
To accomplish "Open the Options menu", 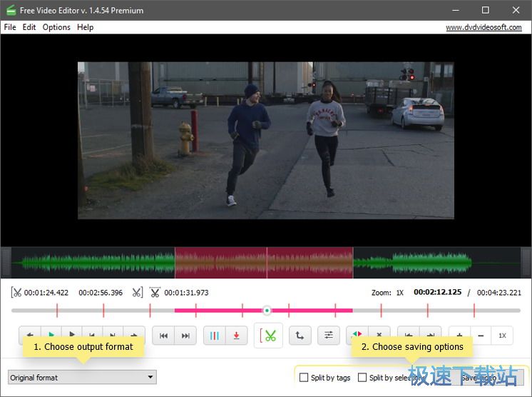I will click(x=56, y=27).
